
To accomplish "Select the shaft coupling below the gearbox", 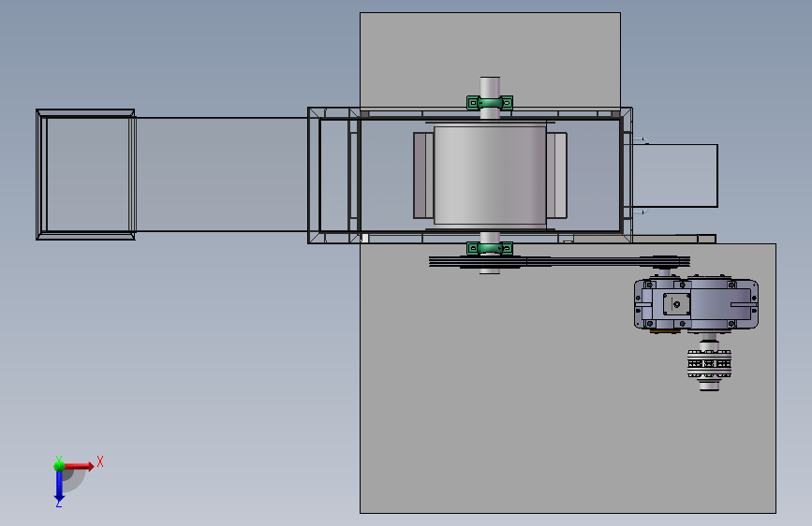I will 709,364.
